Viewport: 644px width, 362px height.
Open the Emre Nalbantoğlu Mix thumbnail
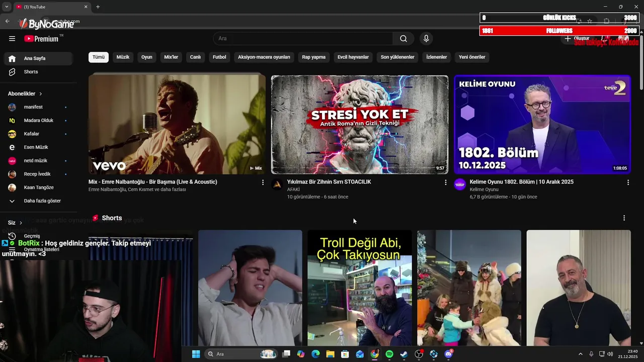click(x=177, y=124)
